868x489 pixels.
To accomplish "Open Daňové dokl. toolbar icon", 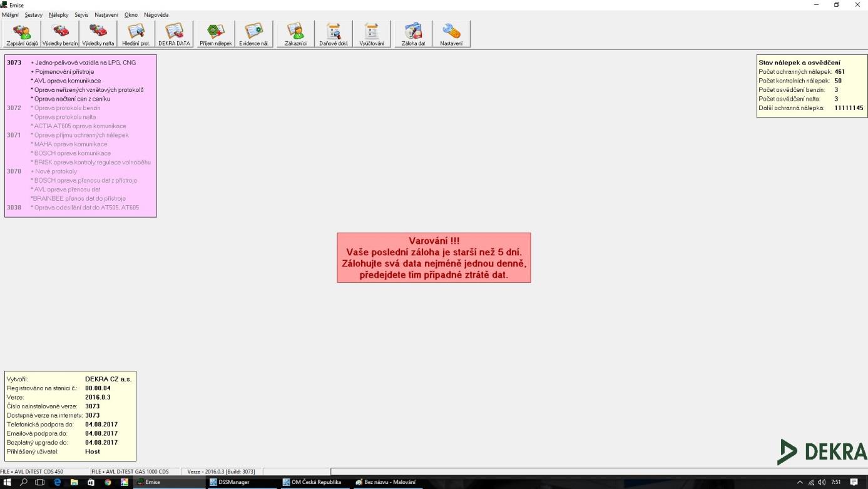I will pyautogui.click(x=334, y=34).
